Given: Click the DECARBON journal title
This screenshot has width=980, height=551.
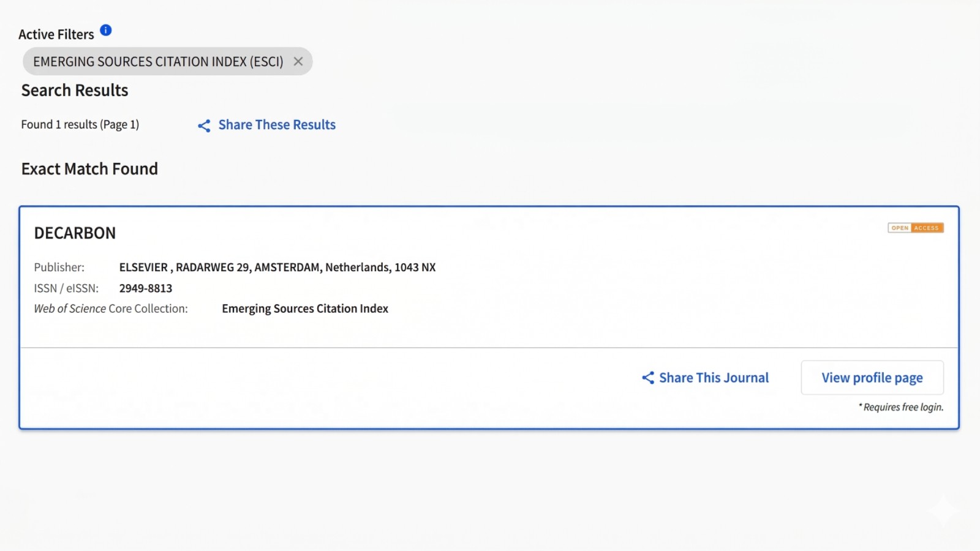Looking at the screenshot, I should [75, 233].
